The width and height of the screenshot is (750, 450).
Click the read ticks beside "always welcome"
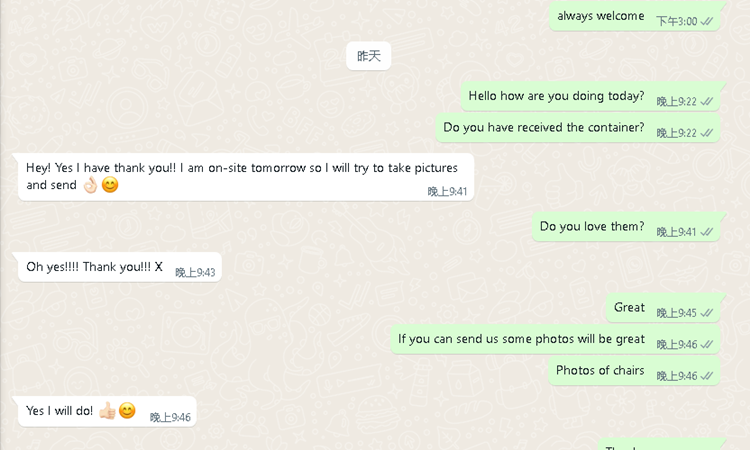click(707, 21)
